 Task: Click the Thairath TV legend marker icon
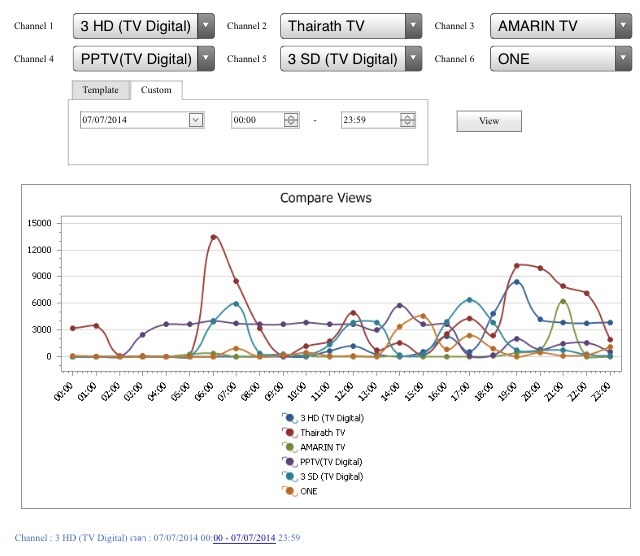[x=290, y=433]
